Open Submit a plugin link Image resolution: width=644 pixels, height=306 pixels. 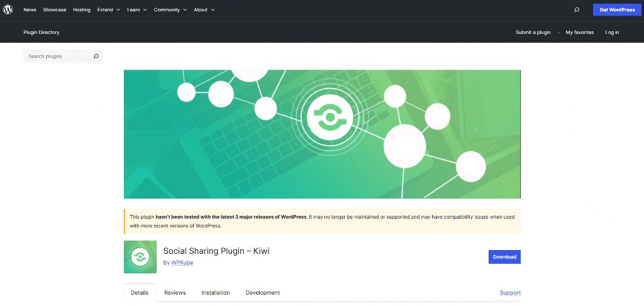(x=533, y=33)
